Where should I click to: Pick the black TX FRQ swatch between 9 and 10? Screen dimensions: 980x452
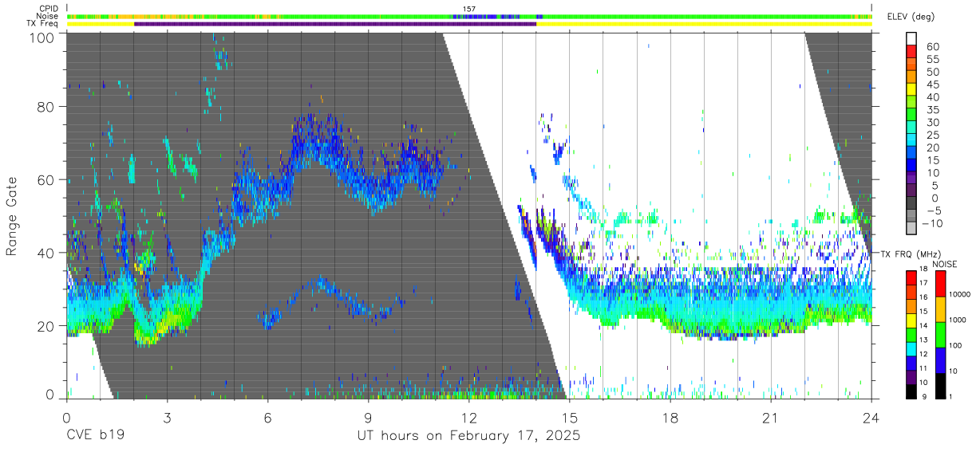tap(911, 392)
